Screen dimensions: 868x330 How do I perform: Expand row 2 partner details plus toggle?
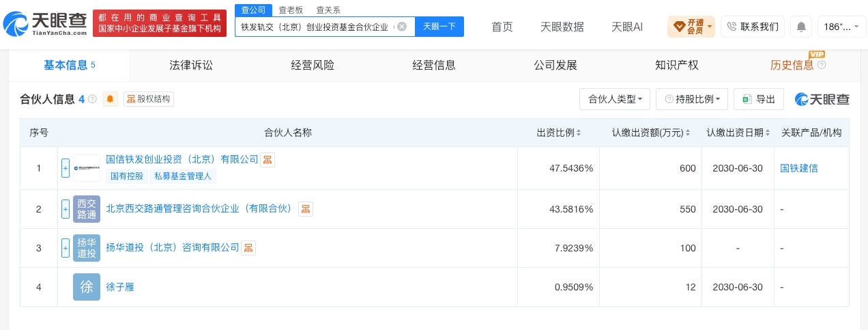point(66,209)
